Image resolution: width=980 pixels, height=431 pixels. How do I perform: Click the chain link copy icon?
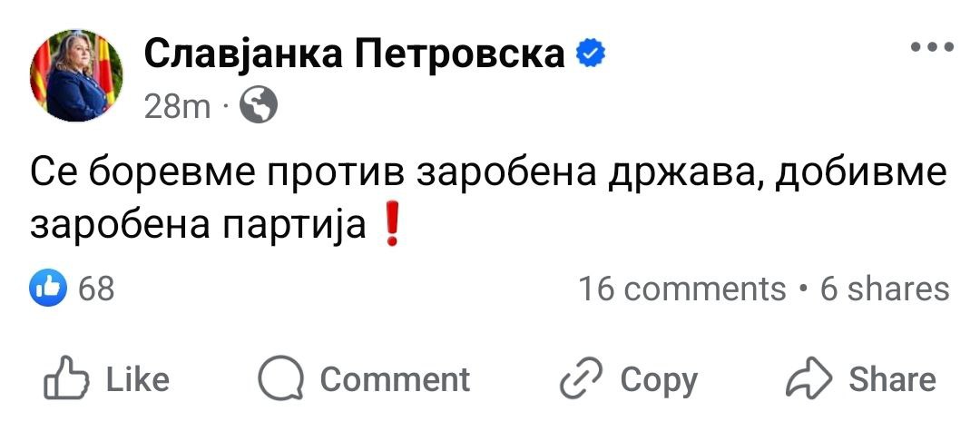pyautogui.click(x=582, y=379)
